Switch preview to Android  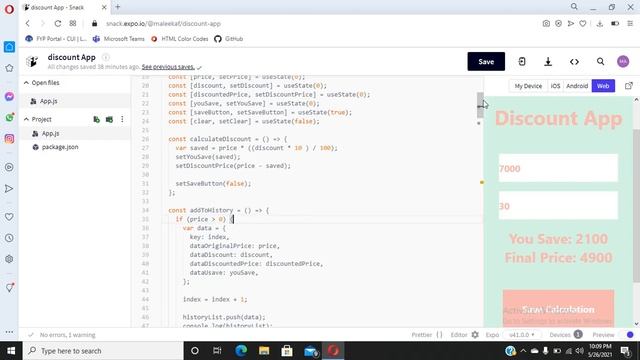point(577,86)
